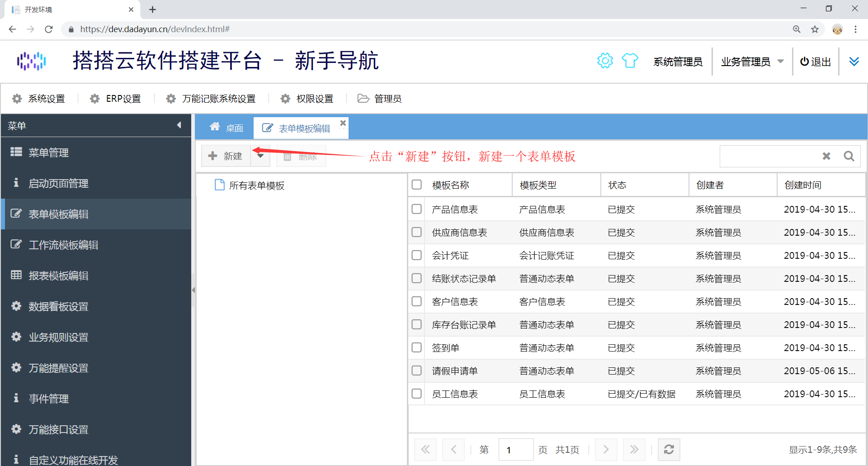Collapse the sidebar via splitter arrow handle
The image size is (868, 466).
pyautogui.click(x=193, y=290)
